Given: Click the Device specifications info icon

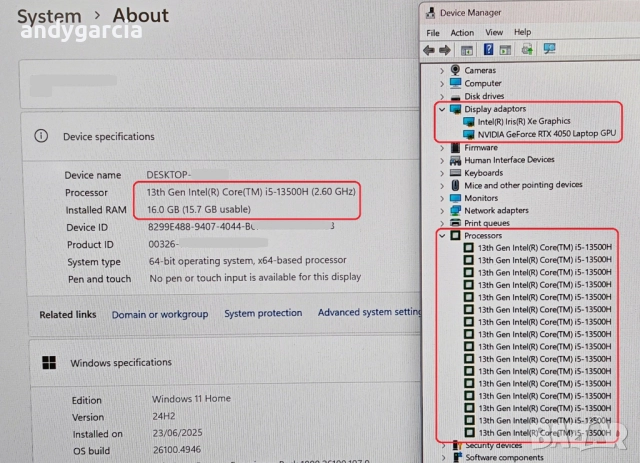Looking at the screenshot, I should pyautogui.click(x=41, y=136).
